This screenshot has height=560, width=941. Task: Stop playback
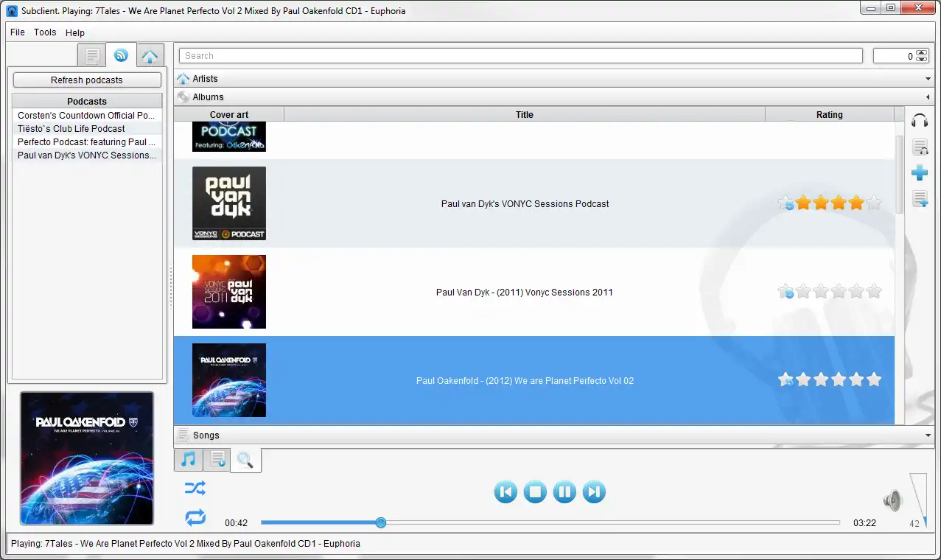point(535,491)
